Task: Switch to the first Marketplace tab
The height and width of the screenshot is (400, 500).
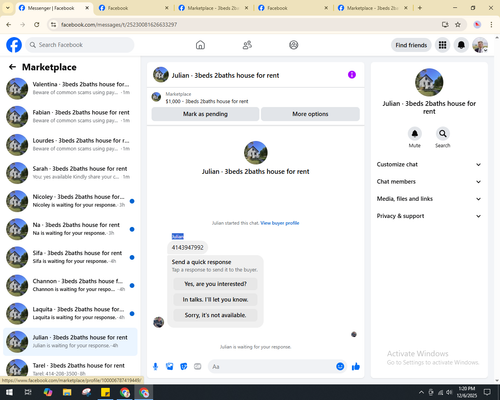Action: pos(213,8)
